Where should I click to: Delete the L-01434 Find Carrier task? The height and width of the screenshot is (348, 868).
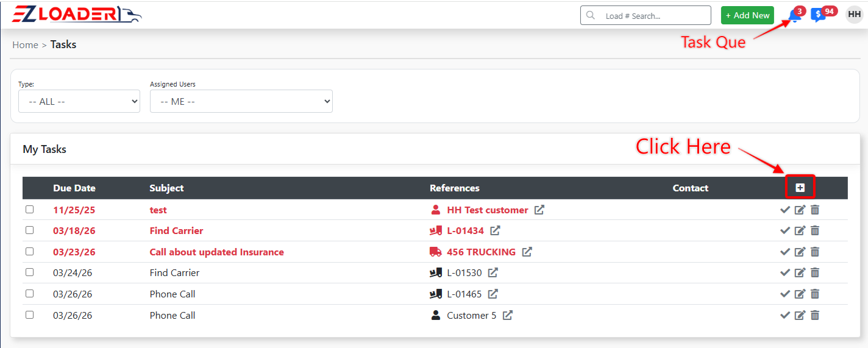coord(815,231)
